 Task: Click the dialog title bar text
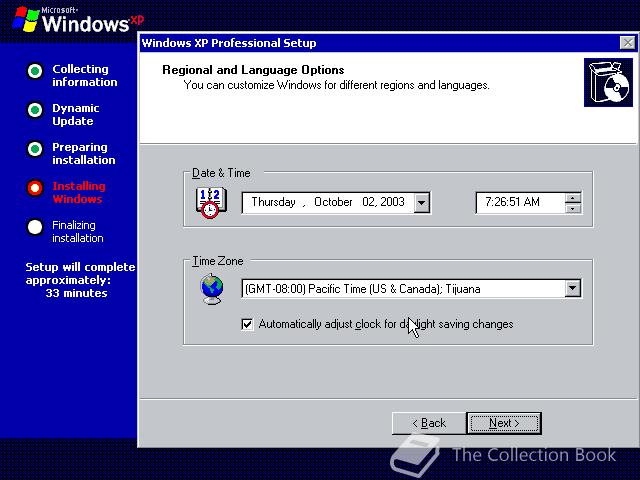coord(229,43)
